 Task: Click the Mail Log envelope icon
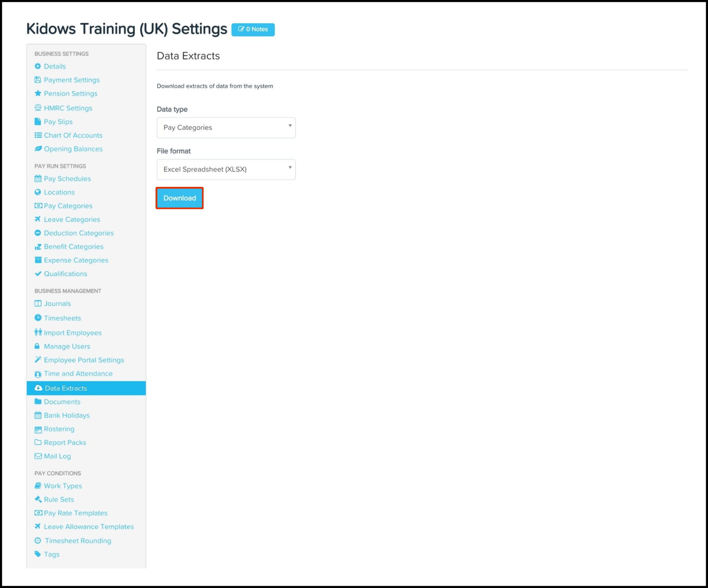[38, 456]
